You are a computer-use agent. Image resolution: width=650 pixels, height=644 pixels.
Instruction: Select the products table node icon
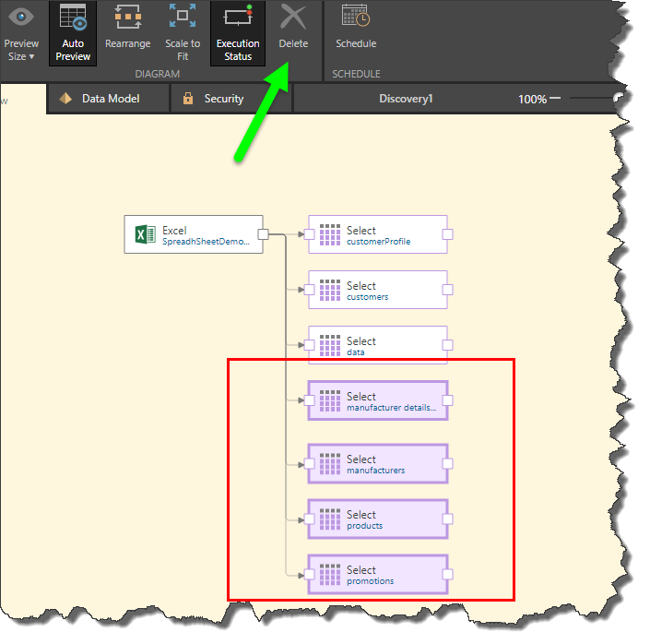point(330,519)
